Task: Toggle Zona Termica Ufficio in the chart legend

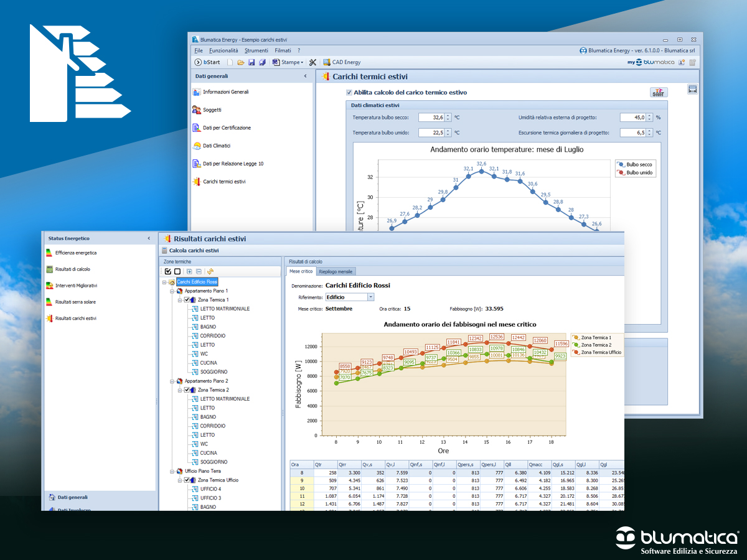Action: (597, 352)
